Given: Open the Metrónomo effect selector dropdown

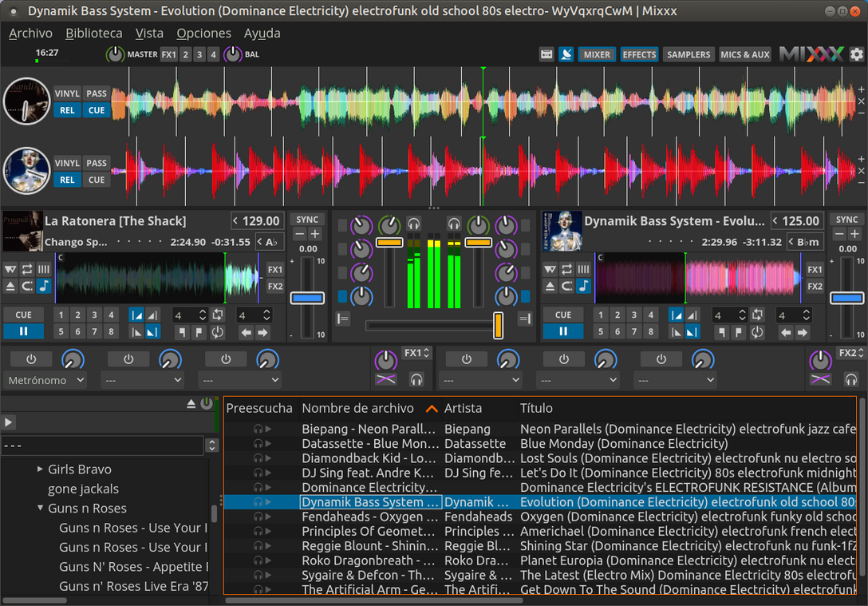Looking at the screenshot, I should (x=45, y=380).
